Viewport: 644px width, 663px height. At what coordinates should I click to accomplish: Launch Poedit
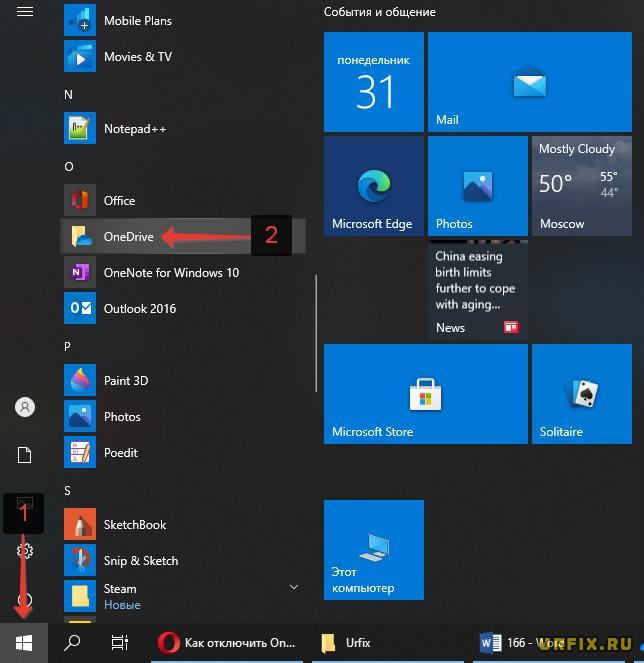[x=183, y=452]
